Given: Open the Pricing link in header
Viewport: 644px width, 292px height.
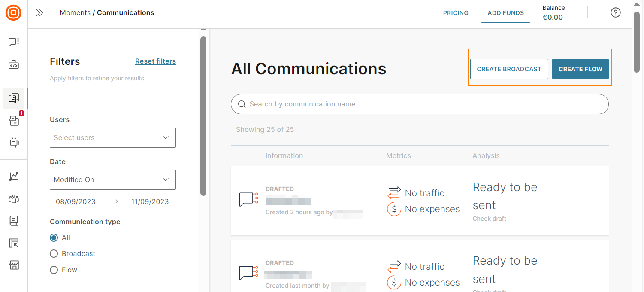Looking at the screenshot, I should pos(456,13).
